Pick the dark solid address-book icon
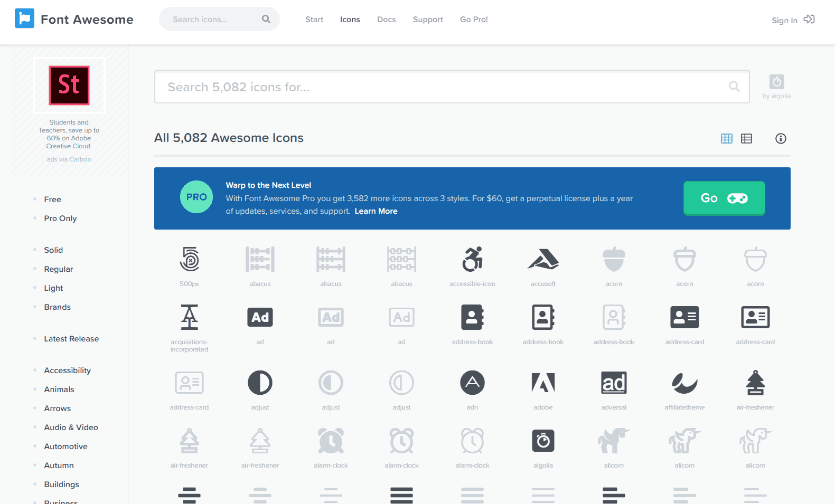 pos(472,317)
